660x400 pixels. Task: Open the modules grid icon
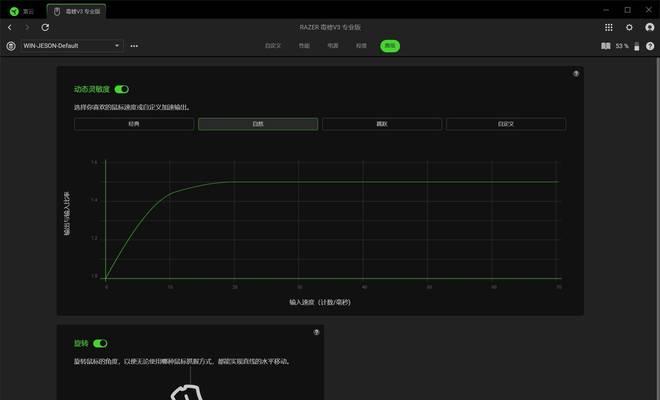tap(609, 27)
